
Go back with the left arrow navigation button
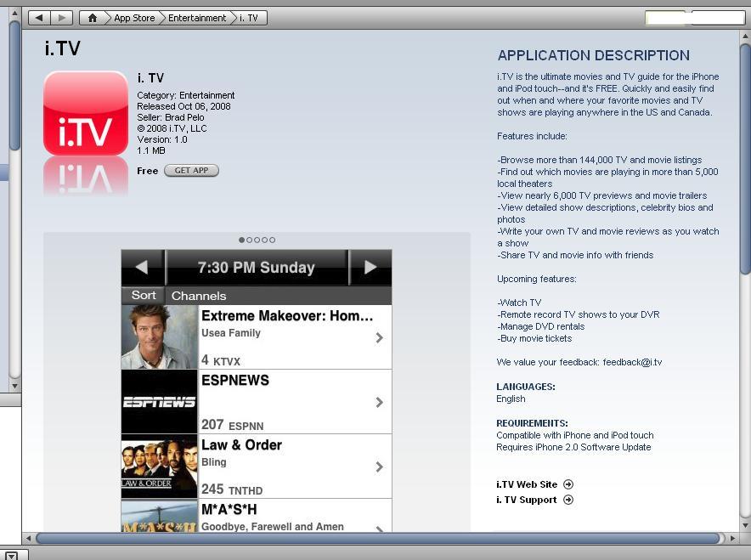39,18
